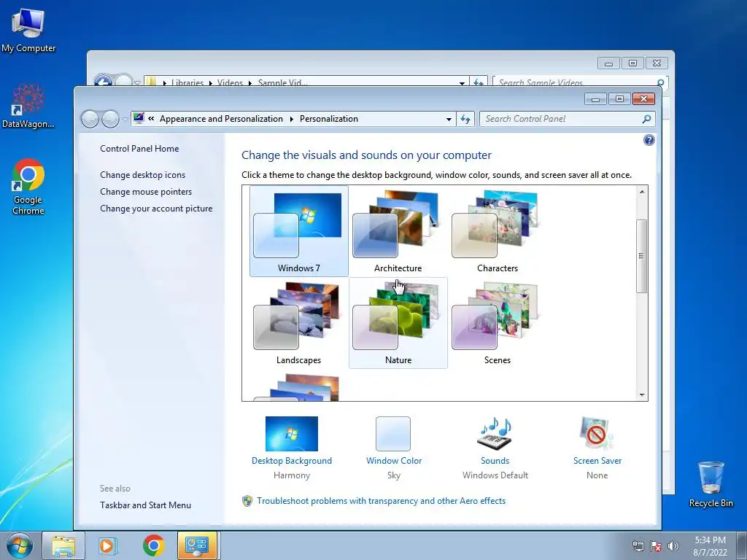
Task: Click the theme list scroll up arrow
Action: pyautogui.click(x=642, y=192)
